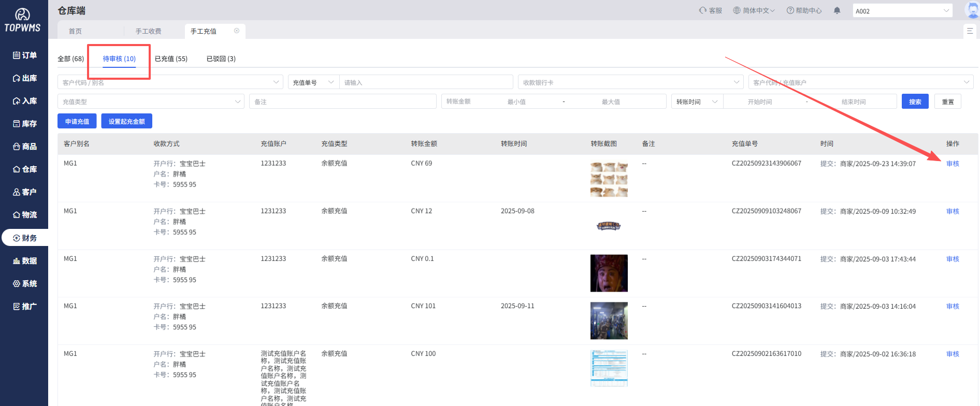Image resolution: width=980 pixels, height=406 pixels.
Task: Click the 搜索 search button
Action: click(915, 102)
